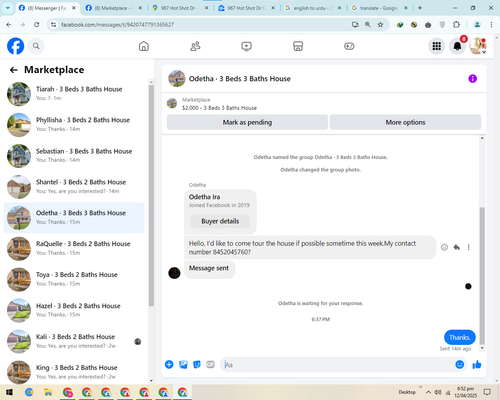Image resolution: width=500 pixels, height=400 pixels.
Task: Click the conversation list scrollbar
Action: click(151, 195)
